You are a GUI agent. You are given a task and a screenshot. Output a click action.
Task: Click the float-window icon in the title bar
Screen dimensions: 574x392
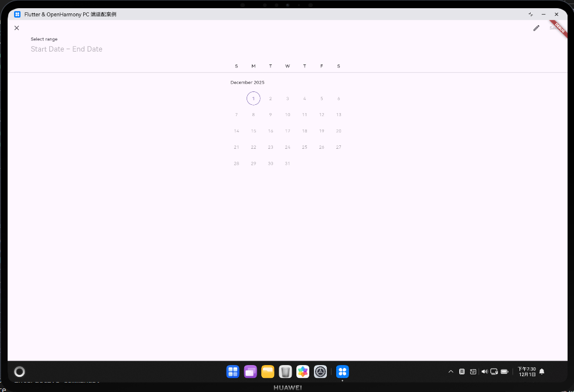pos(531,14)
